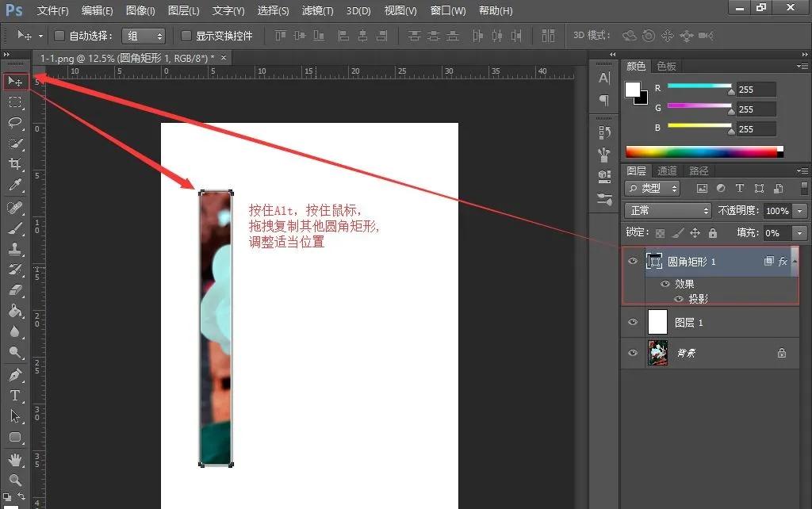Select the 圆角矩形 1 layer thumbnail
The height and width of the screenshot is (509, 812).
coord(656,262)
